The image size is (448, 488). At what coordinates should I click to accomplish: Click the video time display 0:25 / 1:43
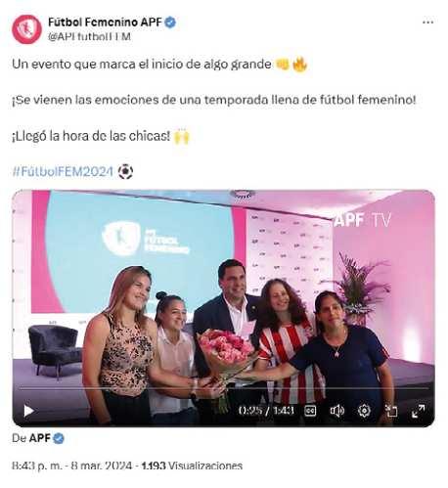(266, 411)
